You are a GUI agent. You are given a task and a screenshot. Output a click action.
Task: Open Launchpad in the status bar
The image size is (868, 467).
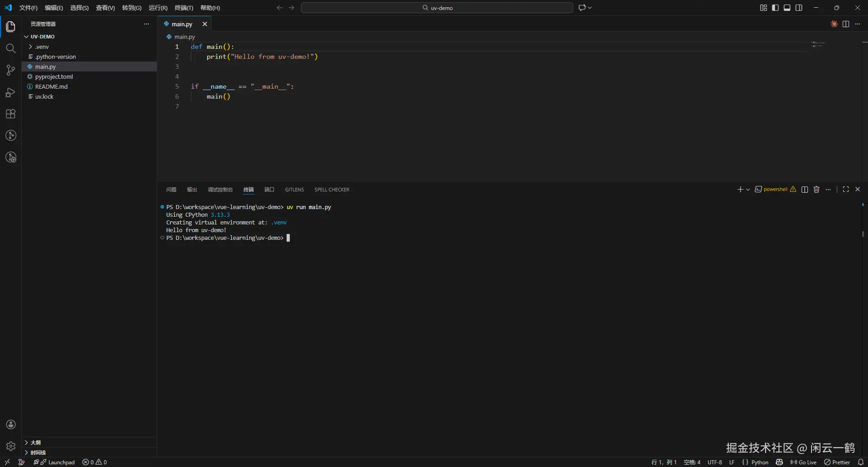pos(54,462)
